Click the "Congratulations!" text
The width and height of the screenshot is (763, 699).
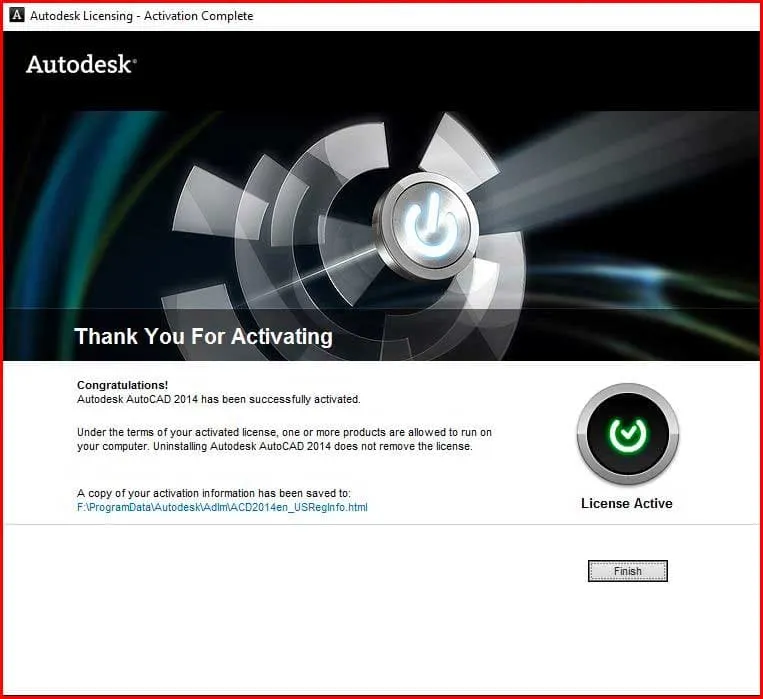(x=123, y=385)
